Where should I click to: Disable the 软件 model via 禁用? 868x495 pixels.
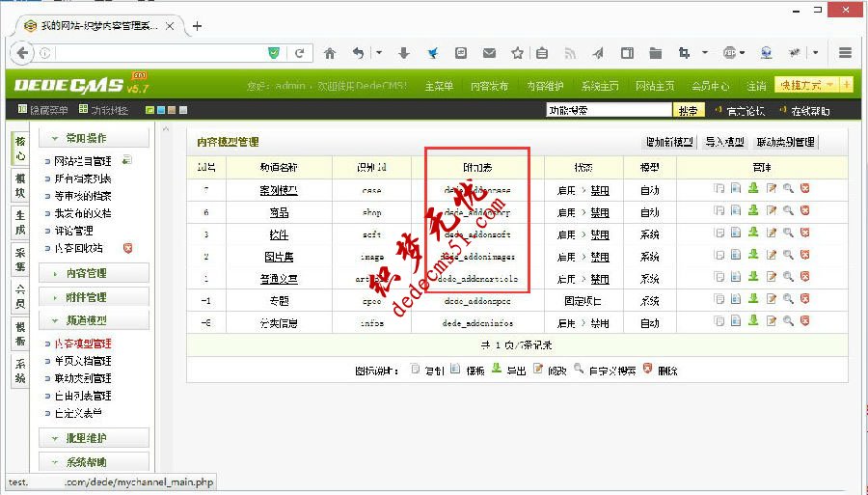(x=600, y=234)
